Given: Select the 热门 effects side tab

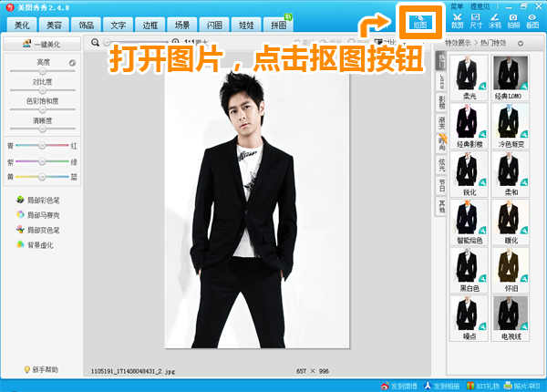Looking at the screenshot, I should (441, 61).
